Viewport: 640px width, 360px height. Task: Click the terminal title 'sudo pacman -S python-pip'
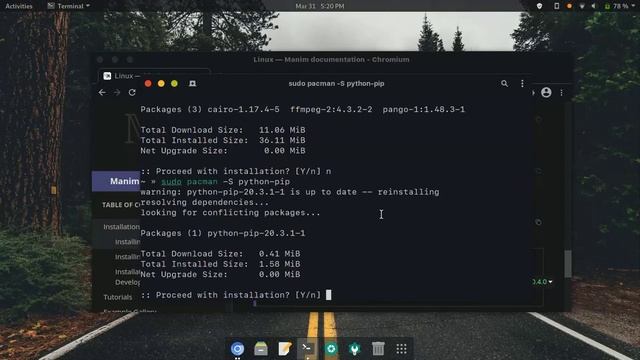pos(336,84)
